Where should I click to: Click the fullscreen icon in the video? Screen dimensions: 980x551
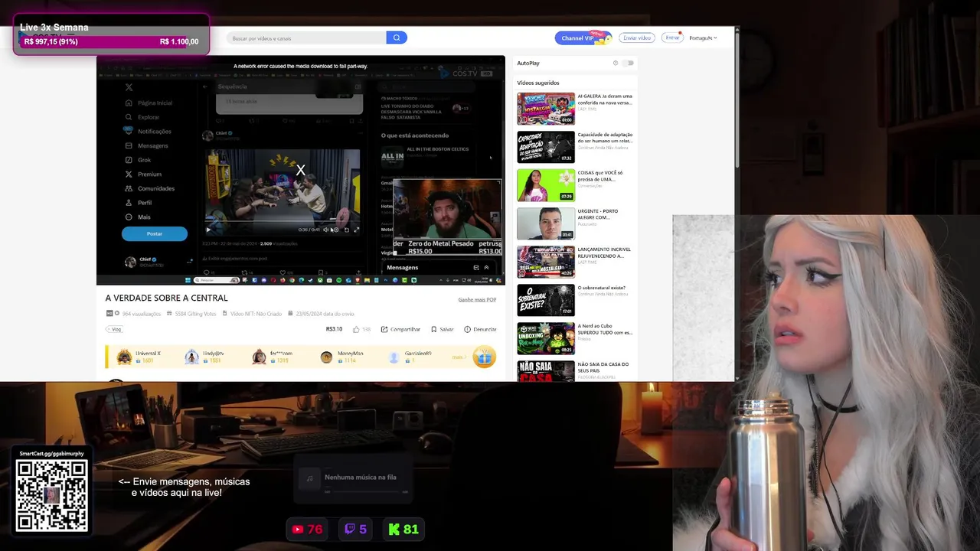point(356,230)
